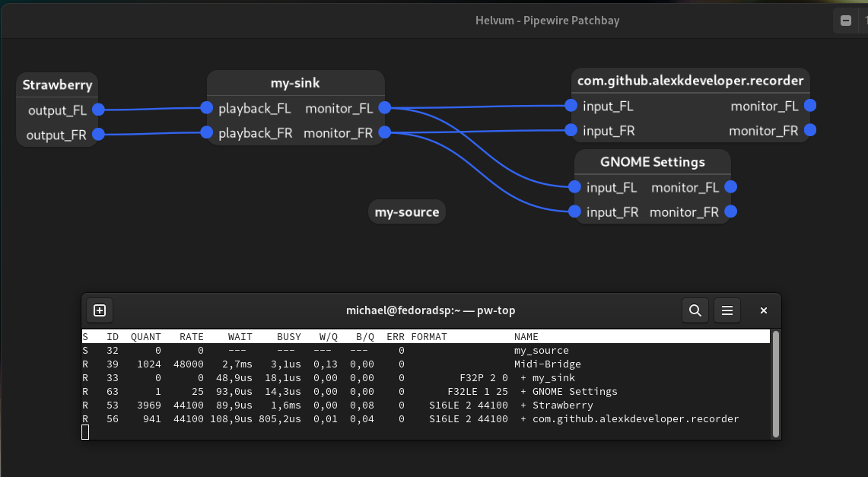
Task: Click the B/Q column header in pw-top
Action: point(365,337)
